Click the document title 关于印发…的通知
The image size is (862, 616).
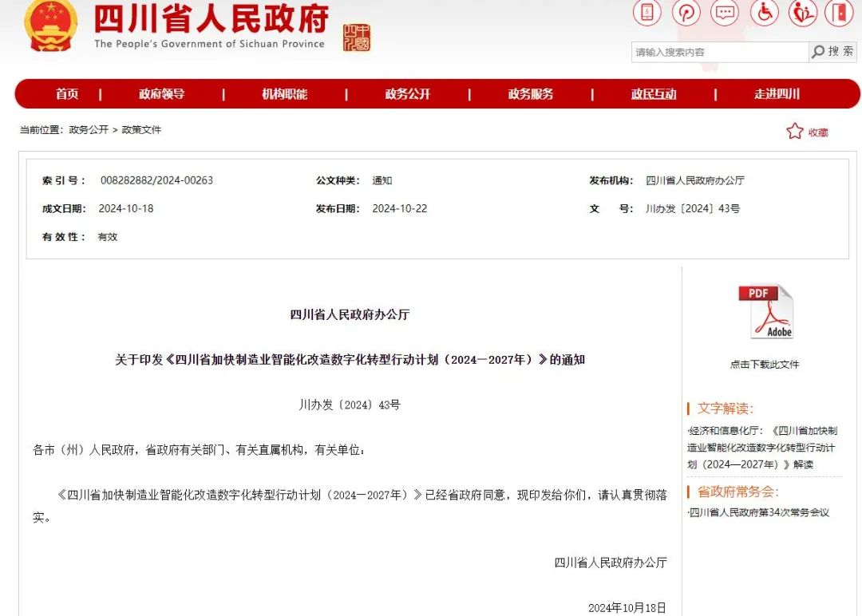350,360
